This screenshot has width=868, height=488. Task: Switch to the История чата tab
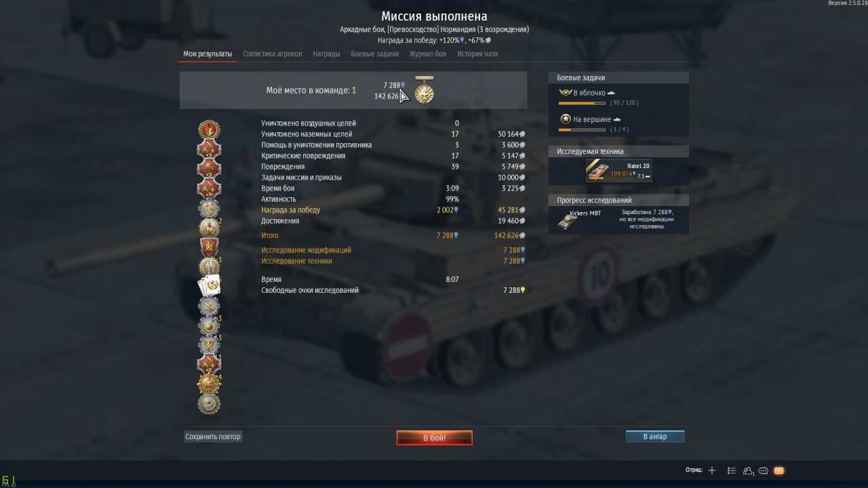477,54
